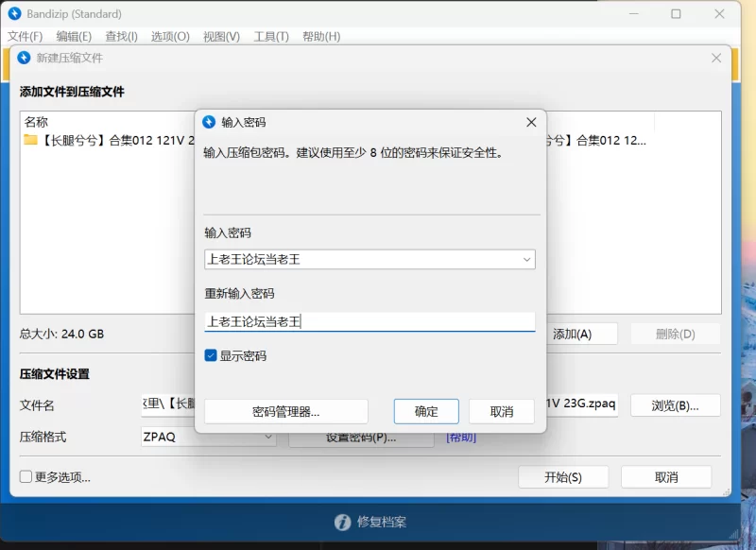Screen dimensions: 756x550
Task: Click 取消 in the 新建压缩文件 dialog
Action: coord(666,477)
